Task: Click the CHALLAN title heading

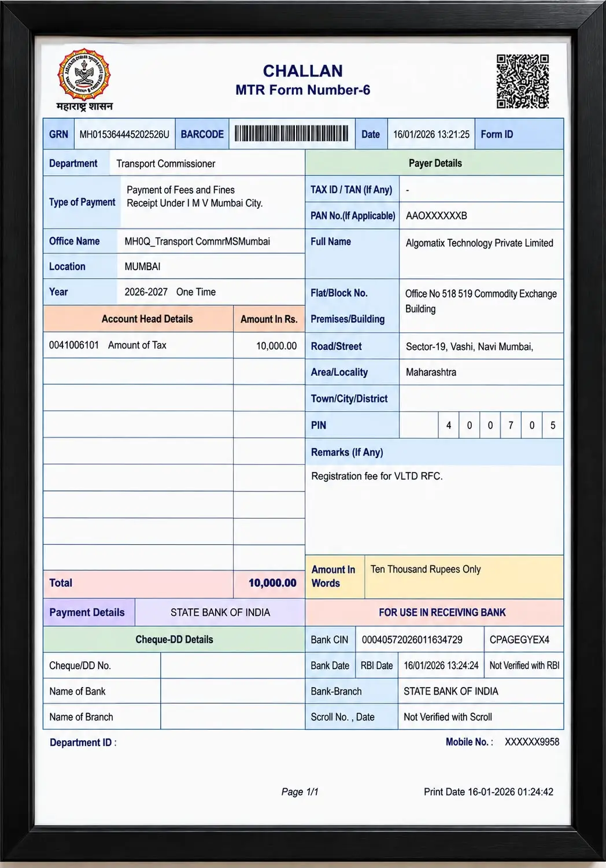Action: coord(303,71)
